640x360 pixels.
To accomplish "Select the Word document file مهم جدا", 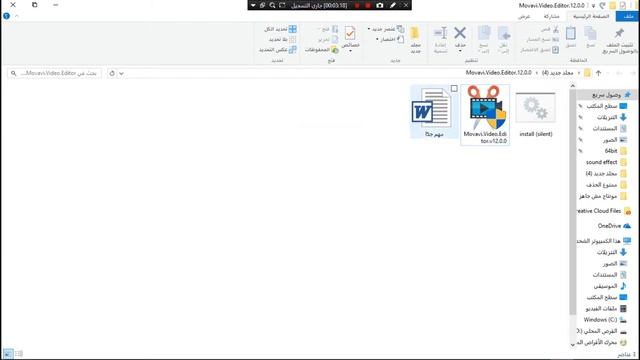I will (434, 111).
